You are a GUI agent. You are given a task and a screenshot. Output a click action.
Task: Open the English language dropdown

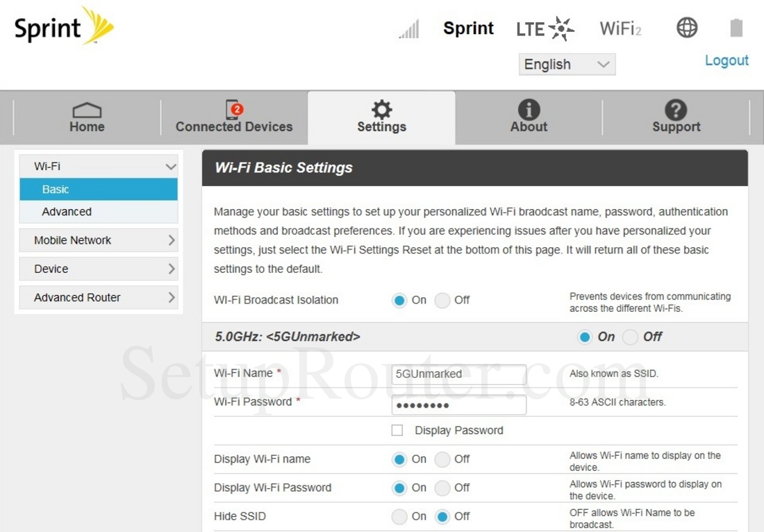pyautogui.click(x=567, y=65)
